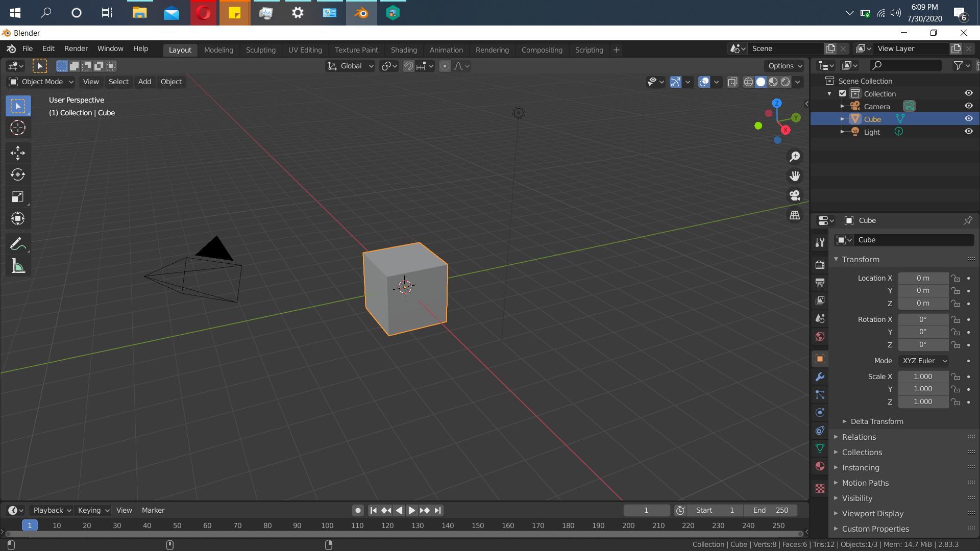Open the Particles properties tab

point(820,394)
